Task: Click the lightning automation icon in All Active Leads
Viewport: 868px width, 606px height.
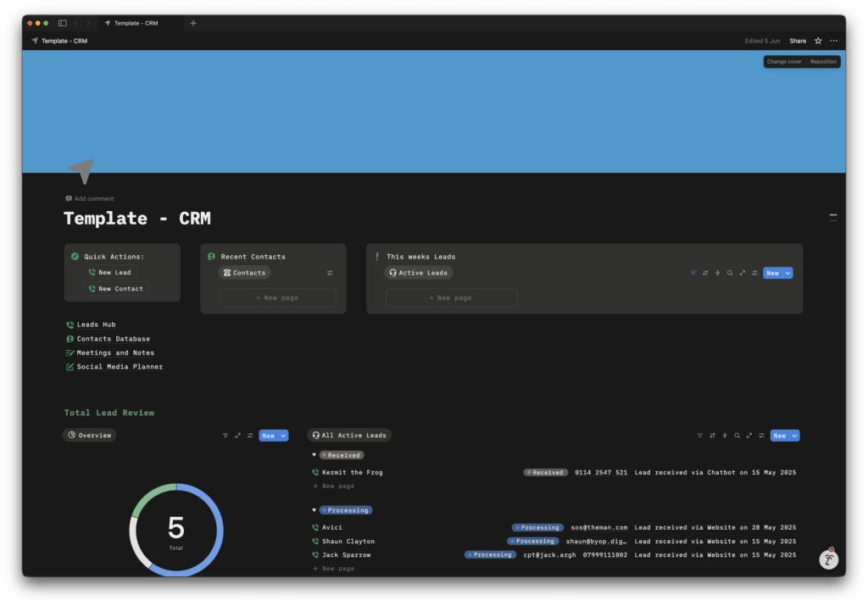Action: pyautogui.click(x=725, y=436)
